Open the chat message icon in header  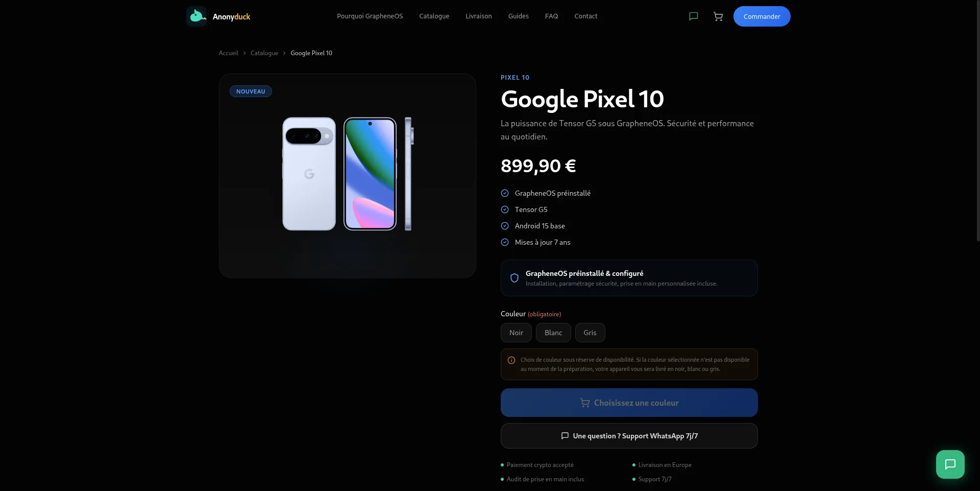[x=694, y=16]
